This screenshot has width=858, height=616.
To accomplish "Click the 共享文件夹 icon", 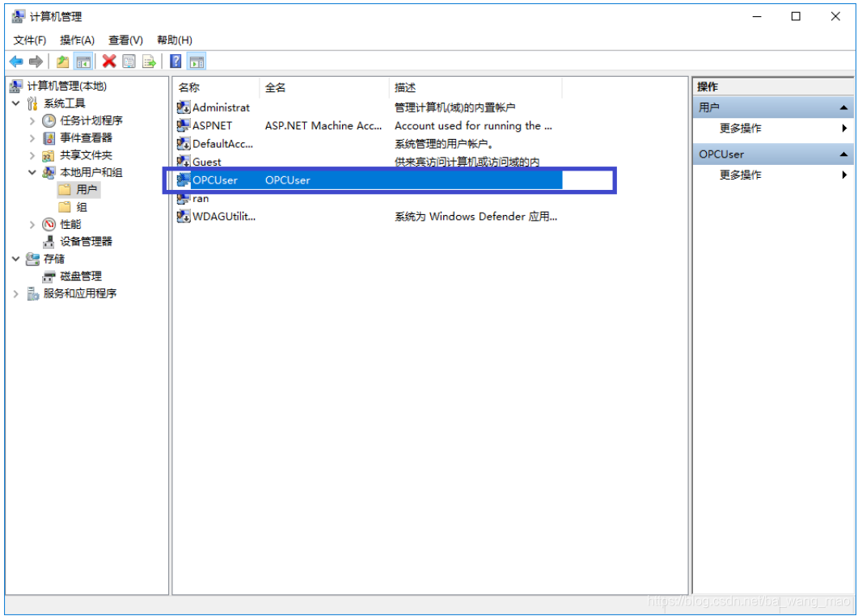I will coord(49,155).
